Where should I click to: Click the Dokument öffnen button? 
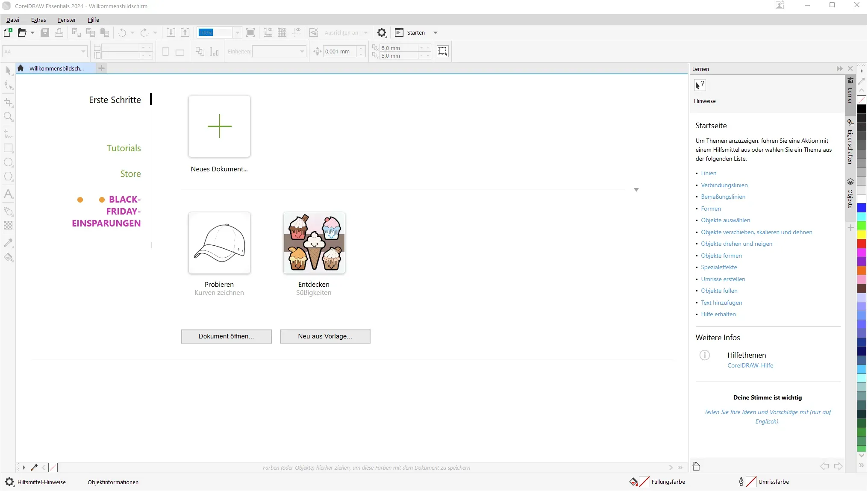227,336
